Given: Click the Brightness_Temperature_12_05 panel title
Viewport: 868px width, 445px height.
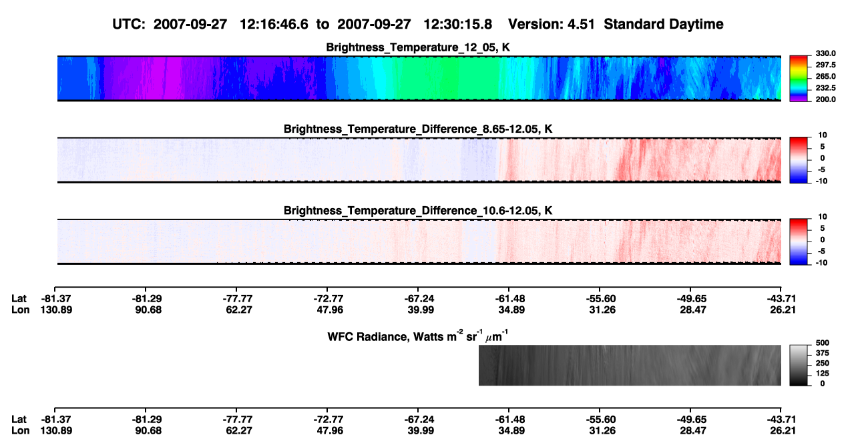Looking at the screenshot, I should [x=419, y=47].
